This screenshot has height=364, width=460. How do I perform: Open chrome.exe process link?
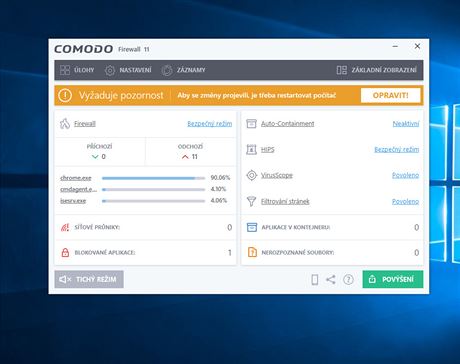[76, 178]
